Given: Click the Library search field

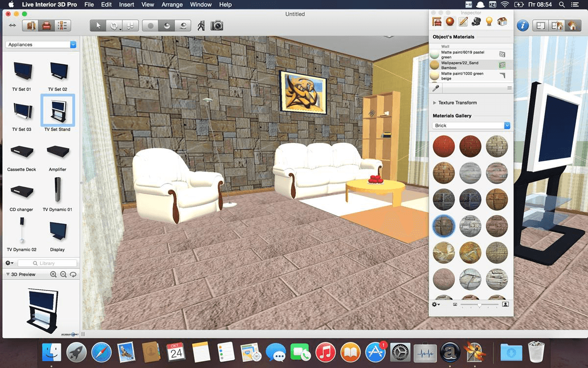Looking at the screenshot, I should click(48, 263).
